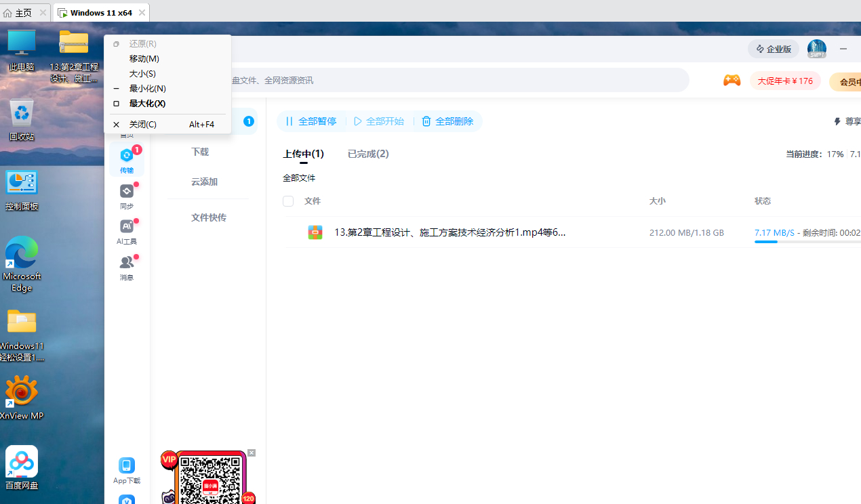Choose 最小化(N) from the window menu
The width and height of the screenshot is (861, 504).
pyautogui.click(x=148, y=88)
